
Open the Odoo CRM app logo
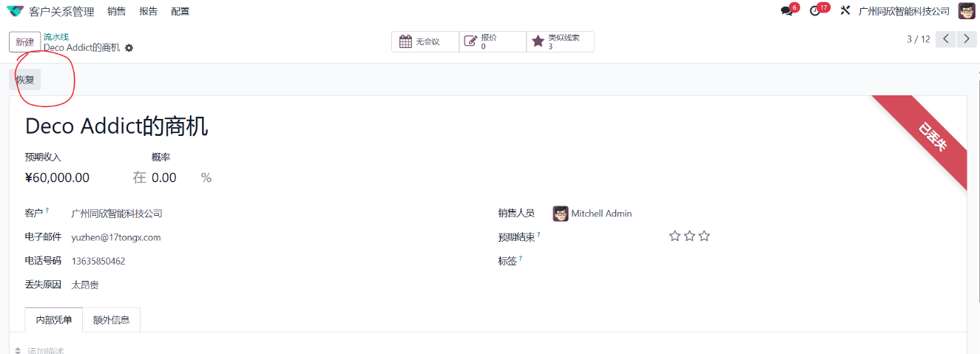(x=15, y=11)
